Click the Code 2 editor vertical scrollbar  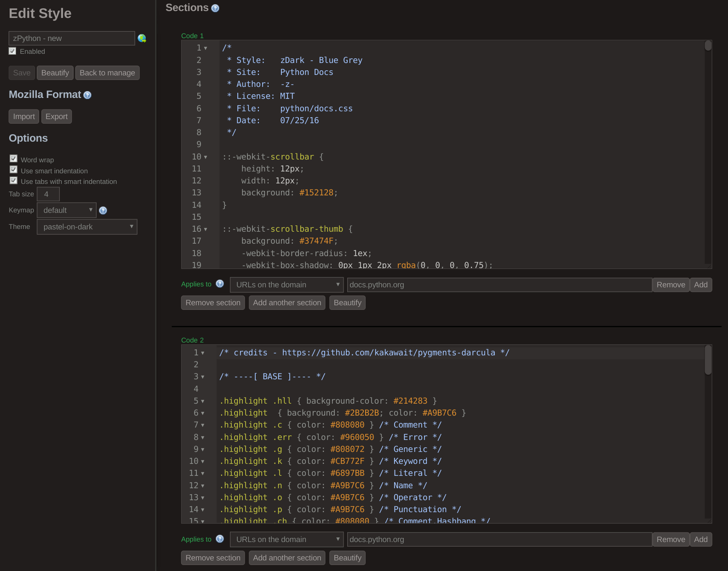tap(708, 360)
